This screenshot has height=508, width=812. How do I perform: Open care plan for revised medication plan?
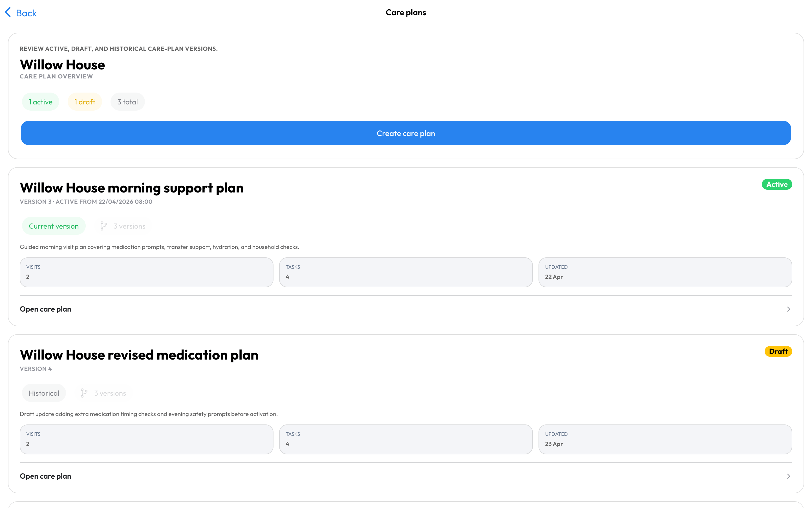pyautogui.click(x=406, y=476)
